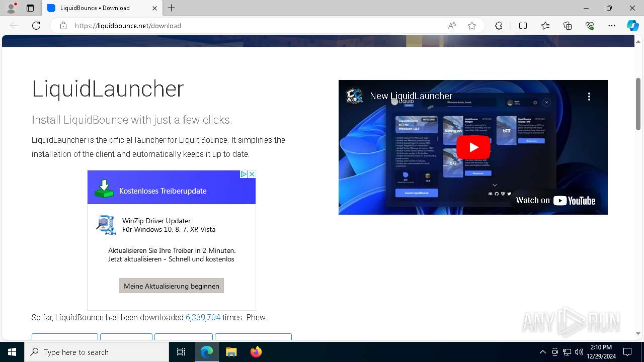The image size is (644, 362).
Task: Launch Firefox from the taskbar
Action: pyautogui.click(x=256, y=352)
